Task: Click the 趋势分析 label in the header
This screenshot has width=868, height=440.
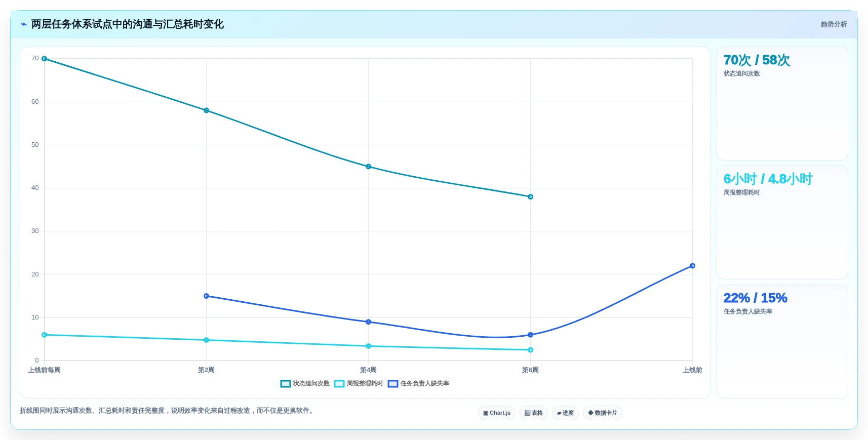Action: click(834, 24)
